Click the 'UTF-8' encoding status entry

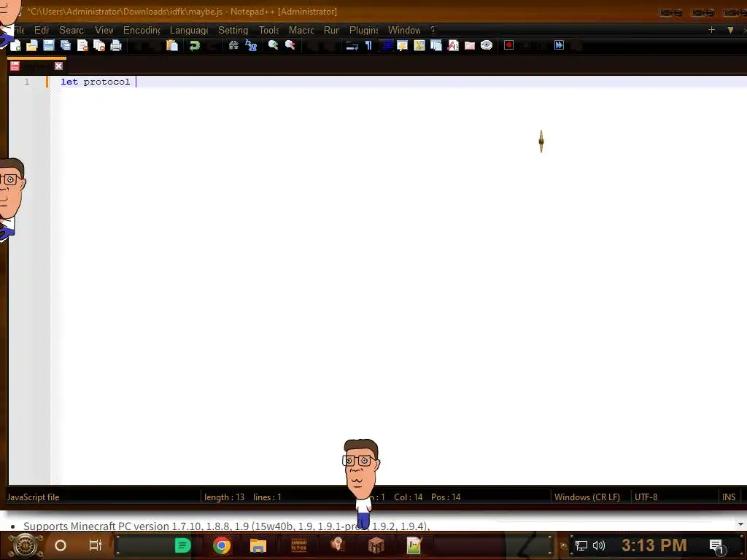pos(646,497)
